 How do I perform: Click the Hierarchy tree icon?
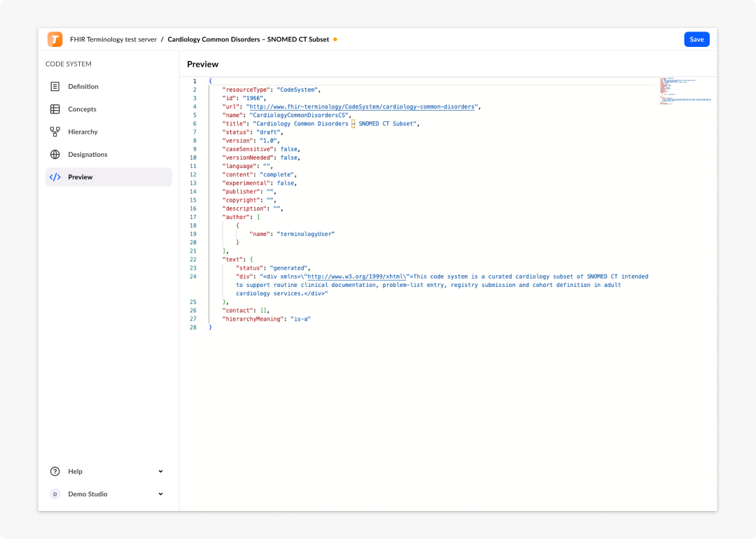click(55, 132)
